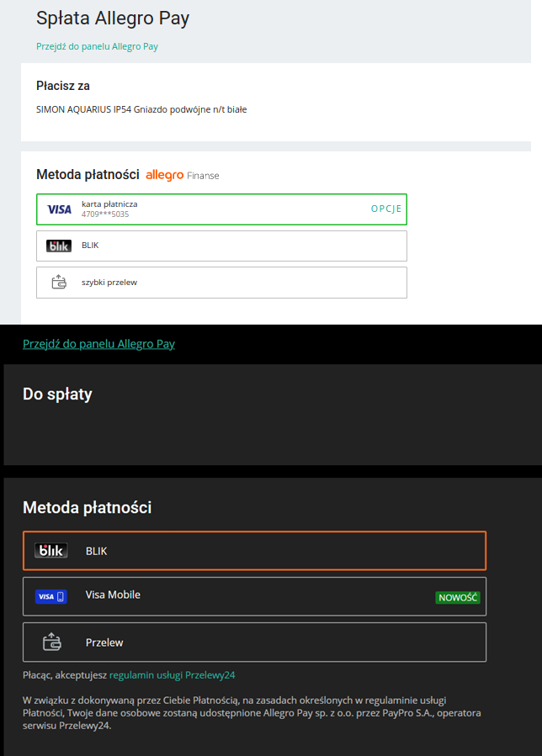Click the NOWOŚĆ badge on Visa Mobile

(458, 597)
